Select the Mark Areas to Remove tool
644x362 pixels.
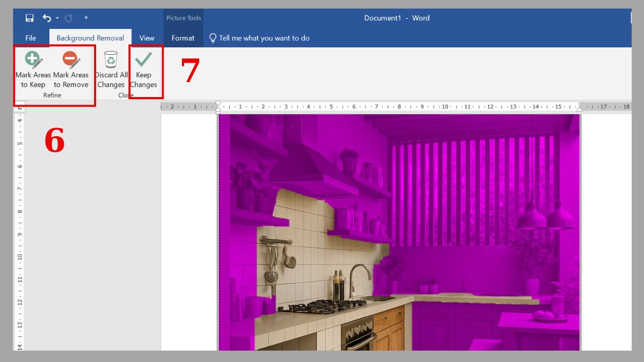pyautogui.click(x=70, y=68)
